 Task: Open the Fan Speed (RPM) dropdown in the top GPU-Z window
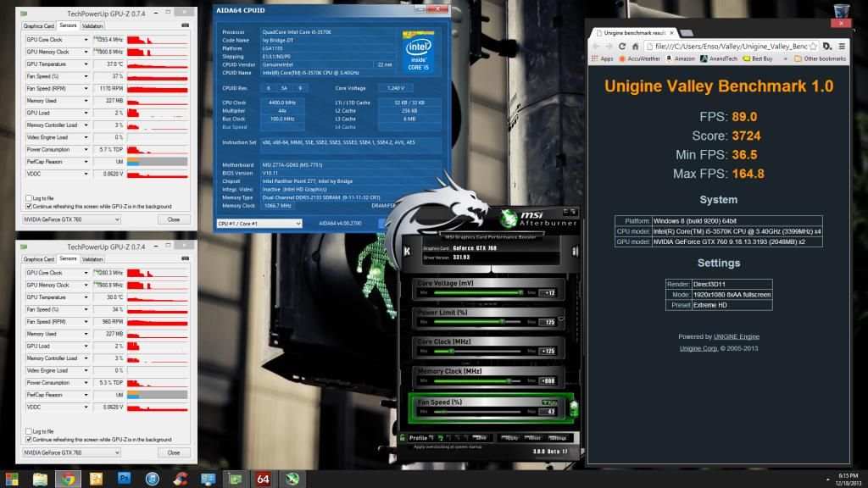86,88
